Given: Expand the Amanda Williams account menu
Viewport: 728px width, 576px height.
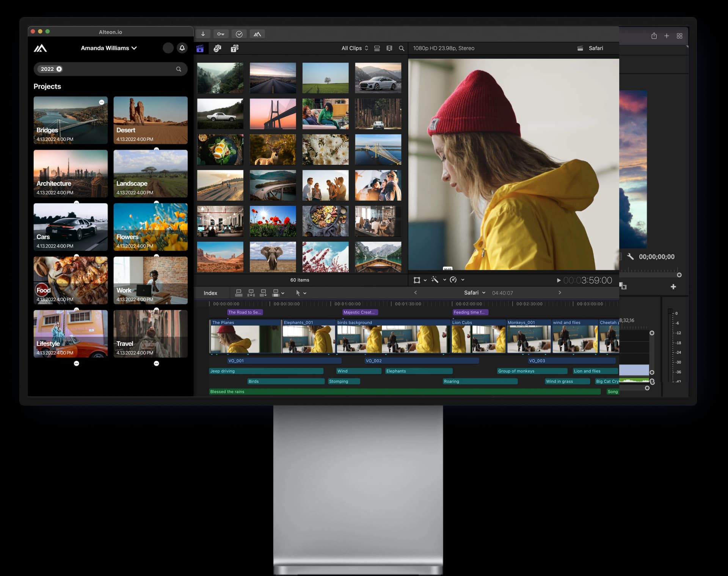Looking at the screenshot, I should coord(109,48).
